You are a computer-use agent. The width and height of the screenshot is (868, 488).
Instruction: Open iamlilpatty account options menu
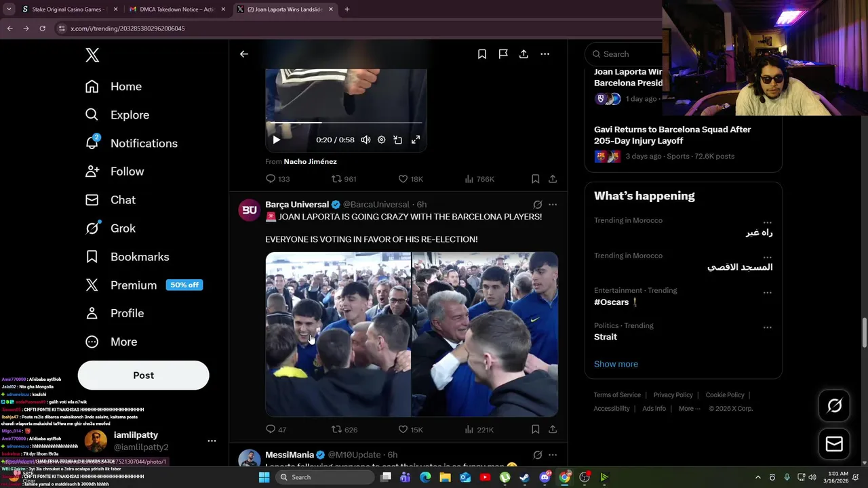click(212, 441)
